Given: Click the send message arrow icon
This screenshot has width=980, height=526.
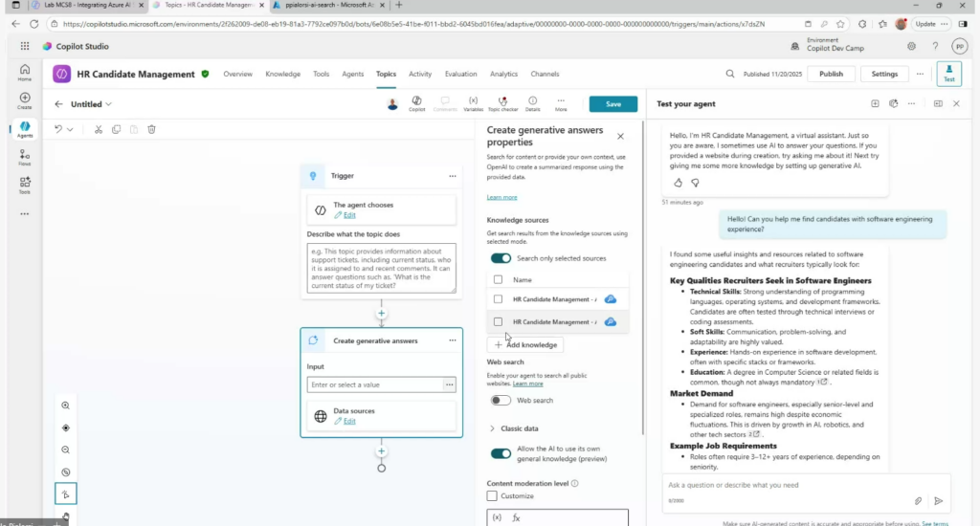Looking at the screenshot, I should pos(938,501).
